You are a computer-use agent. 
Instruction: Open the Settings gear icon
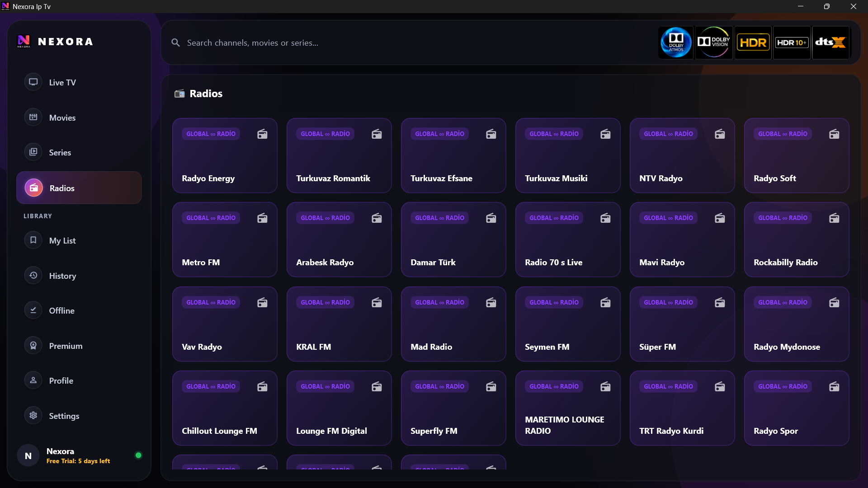(33, 416)
